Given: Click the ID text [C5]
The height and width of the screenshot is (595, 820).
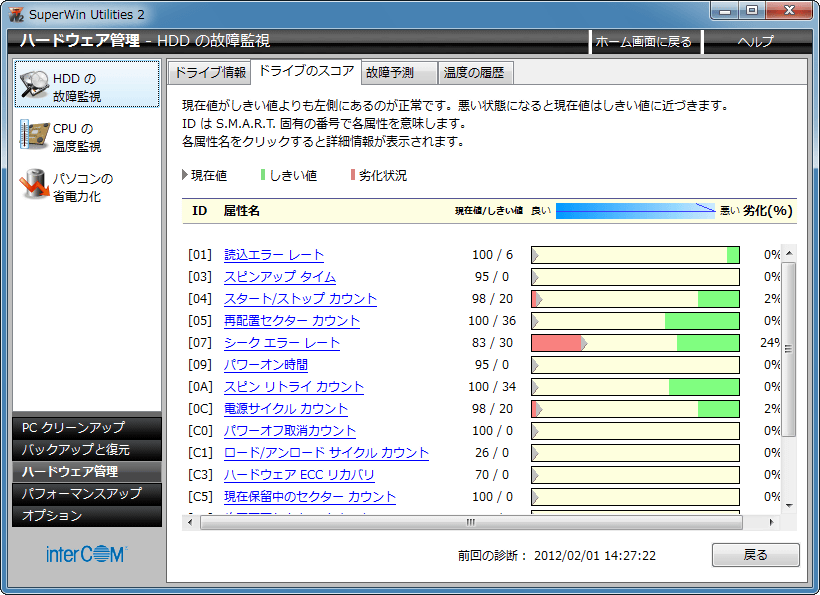Looking at the screenshot, I should point(200,496).
